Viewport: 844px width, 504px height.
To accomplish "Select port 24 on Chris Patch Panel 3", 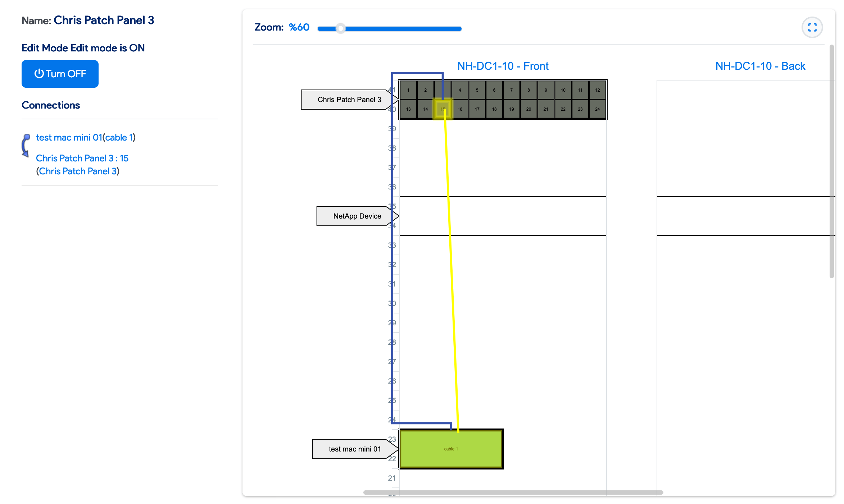I will tap(597, 109).
